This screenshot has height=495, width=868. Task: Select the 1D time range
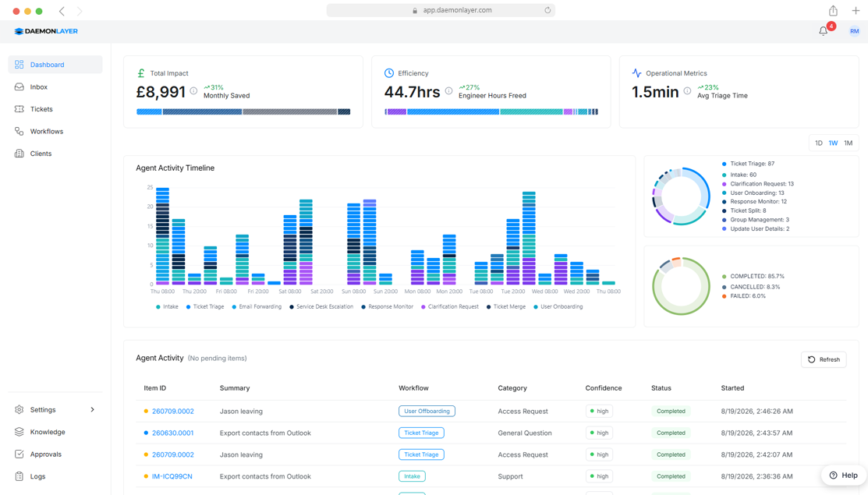818,143
